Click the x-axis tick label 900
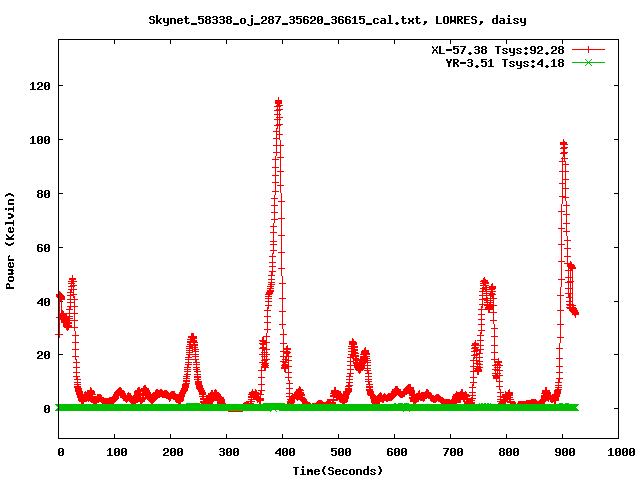Viewport: 640px width, 480px height. 565,452
